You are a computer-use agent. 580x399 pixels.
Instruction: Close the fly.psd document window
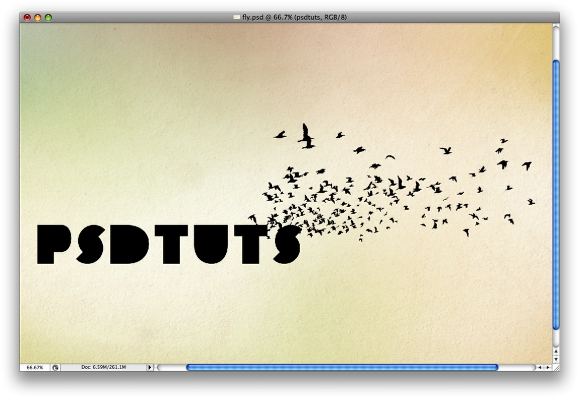pos(27,17)
